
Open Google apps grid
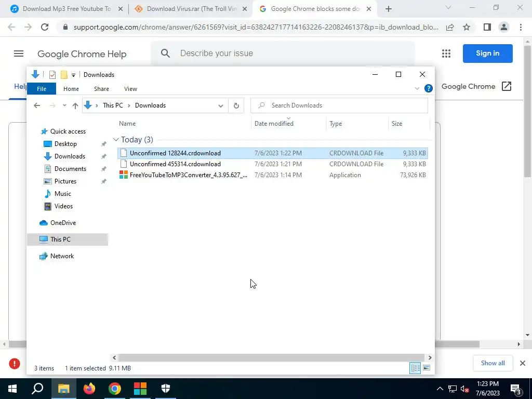(446, 54)
